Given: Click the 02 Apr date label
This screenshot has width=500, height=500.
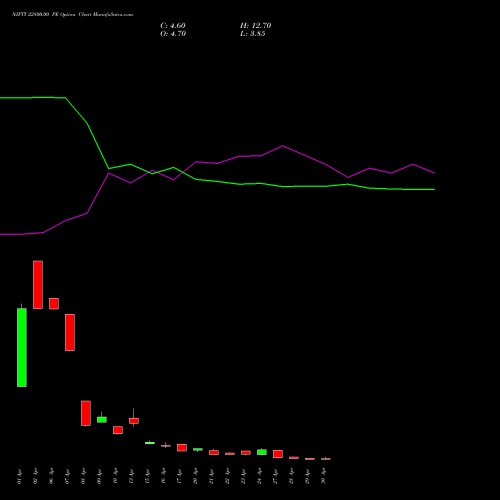Looking at the screenshot, I should point(35,476).
